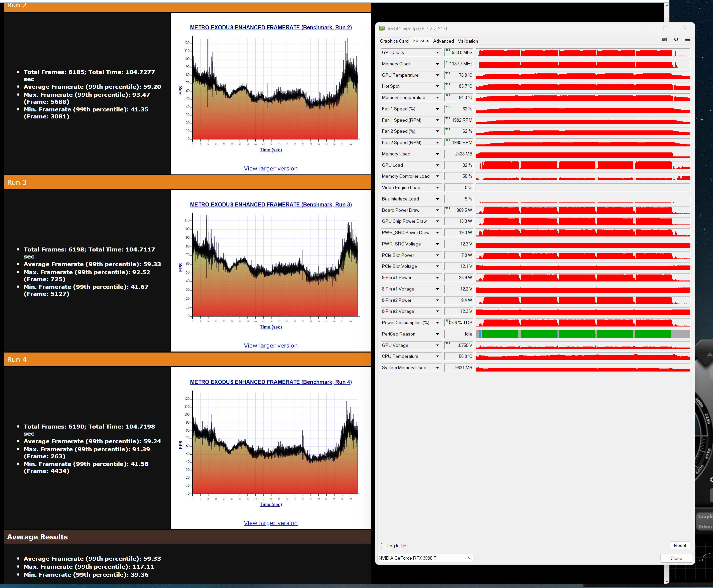Minimize the GPU-Z window

point(646,28)
